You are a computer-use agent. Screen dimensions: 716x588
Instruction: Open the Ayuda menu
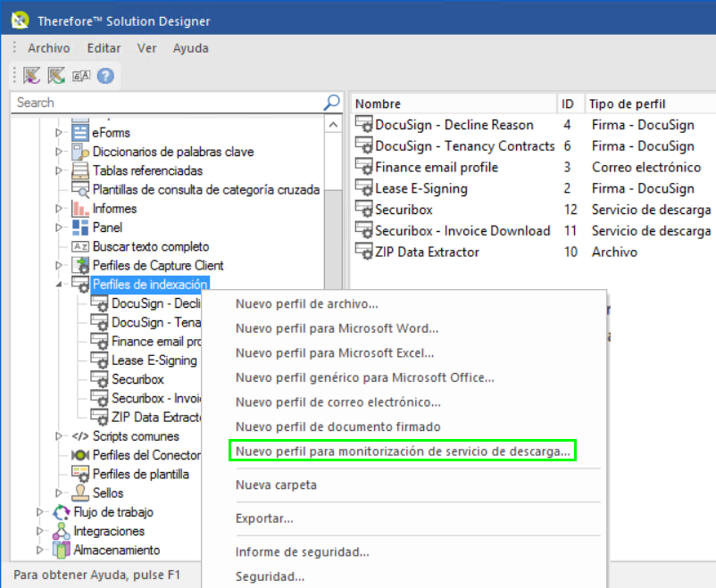tap(191, 48)
